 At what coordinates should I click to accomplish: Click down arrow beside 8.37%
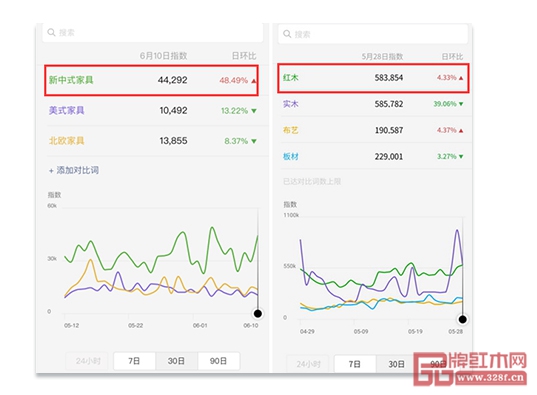click(x=254, y=141)
